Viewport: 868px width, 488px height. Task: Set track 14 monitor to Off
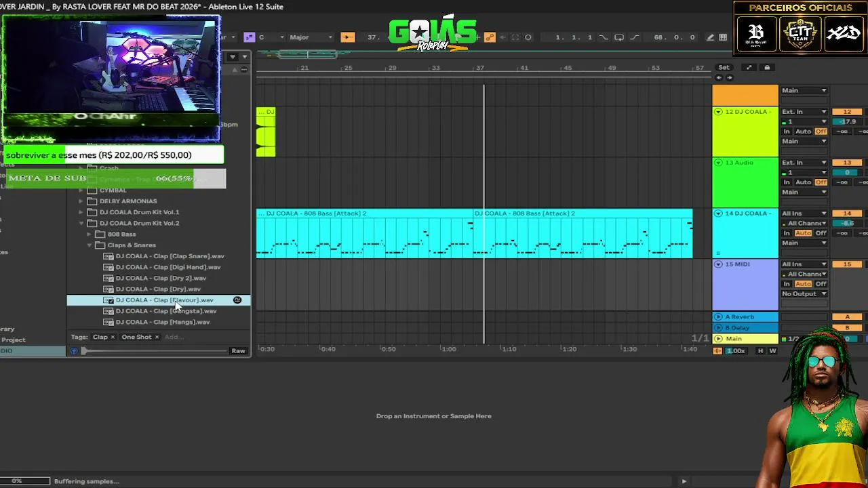(821, 233)
